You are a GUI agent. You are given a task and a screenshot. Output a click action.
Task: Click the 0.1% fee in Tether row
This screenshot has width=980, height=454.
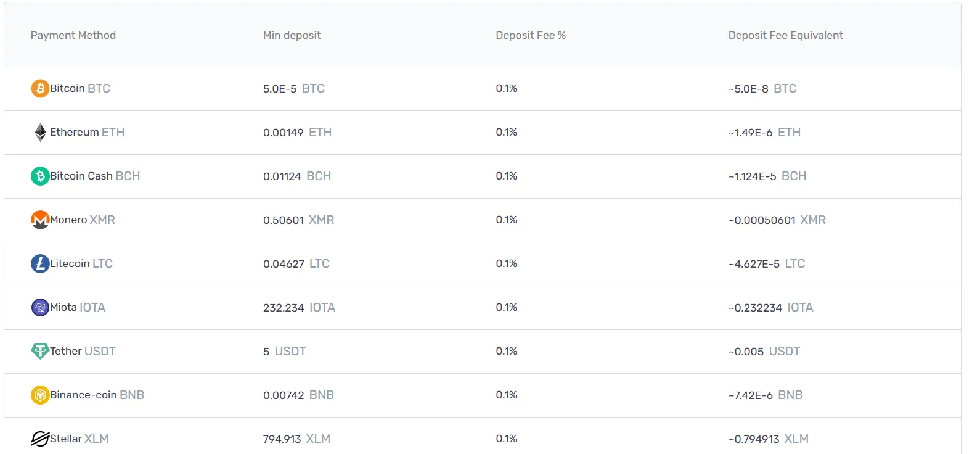point(507,351)
